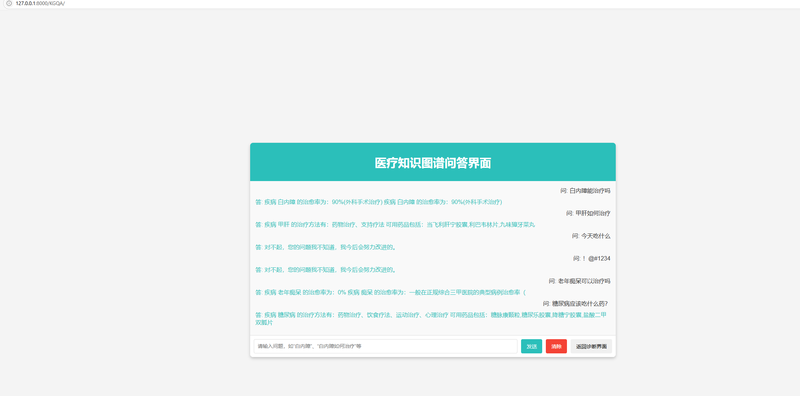This screenshot has width=800, height=396.
Task: Focus the question input field
Action: 386,346
